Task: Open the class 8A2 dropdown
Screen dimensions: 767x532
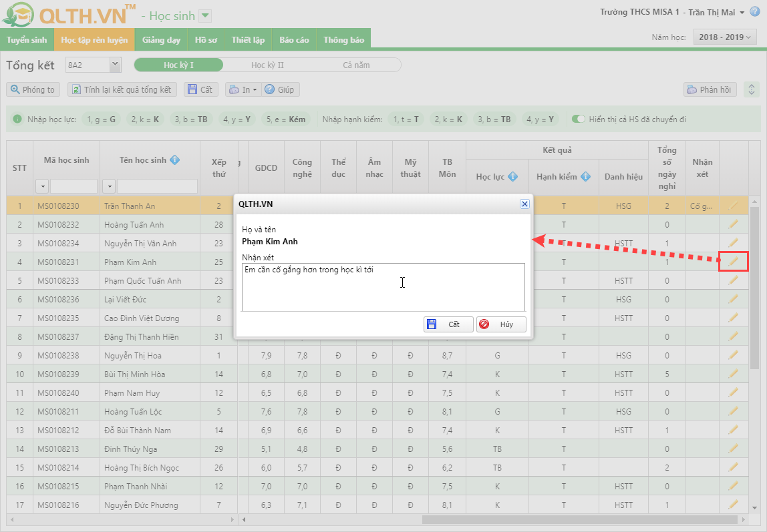Action: point(115,65)
